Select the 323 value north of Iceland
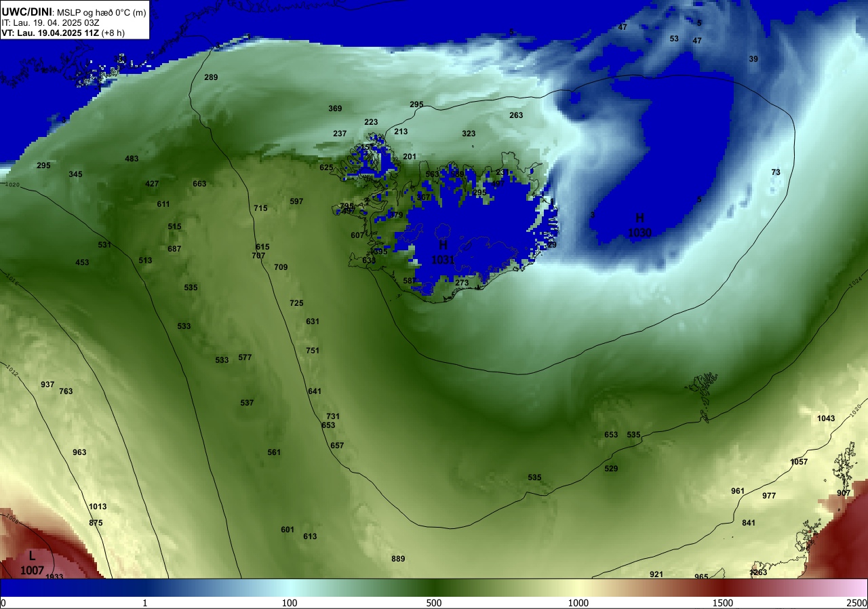868x609 pixels. pos(469,134)
